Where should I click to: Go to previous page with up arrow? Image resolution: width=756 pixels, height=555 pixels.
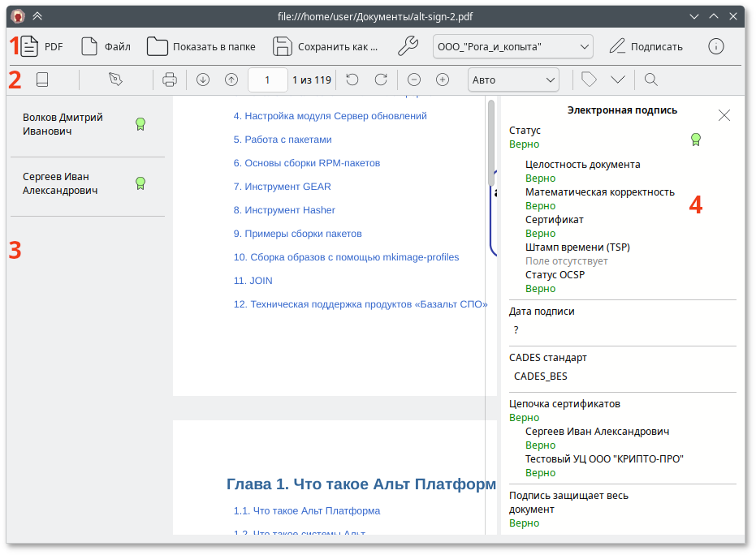(231, 80)
